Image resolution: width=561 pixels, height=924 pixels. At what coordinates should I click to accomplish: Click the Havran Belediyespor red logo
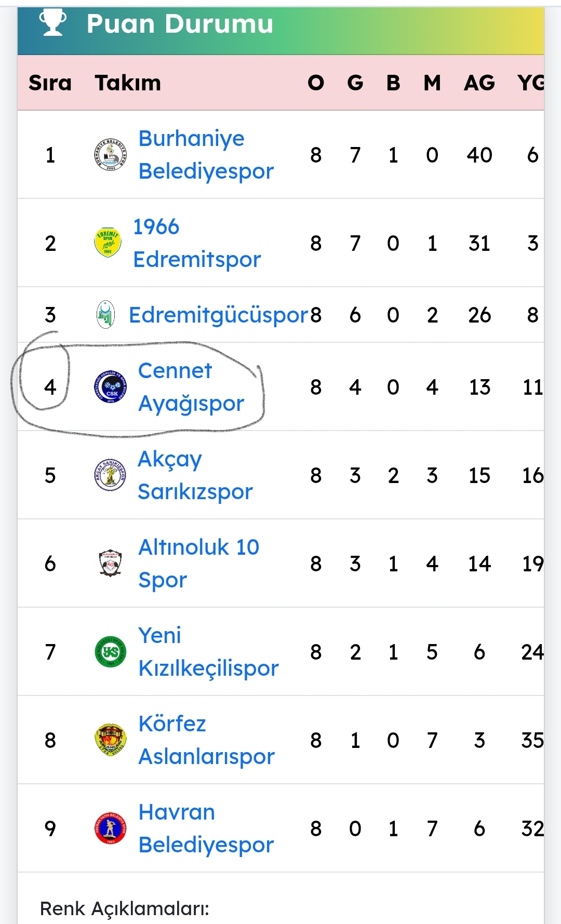point(110,828)
